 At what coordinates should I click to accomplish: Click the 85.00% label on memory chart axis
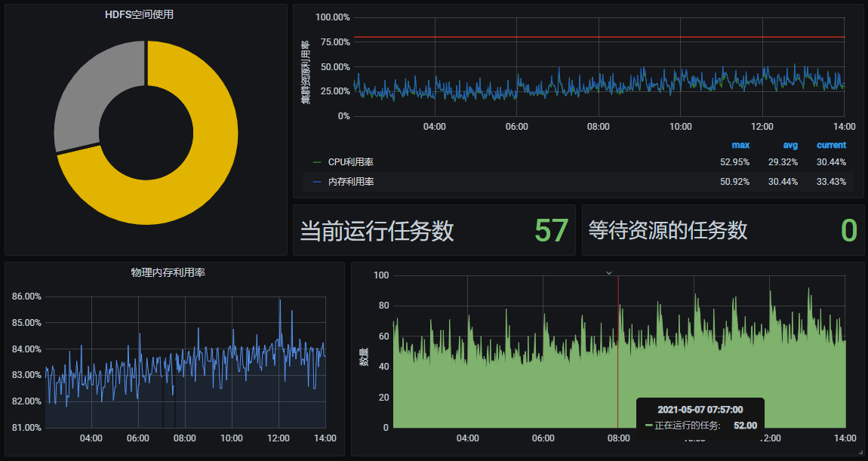[x=26, y=323]
